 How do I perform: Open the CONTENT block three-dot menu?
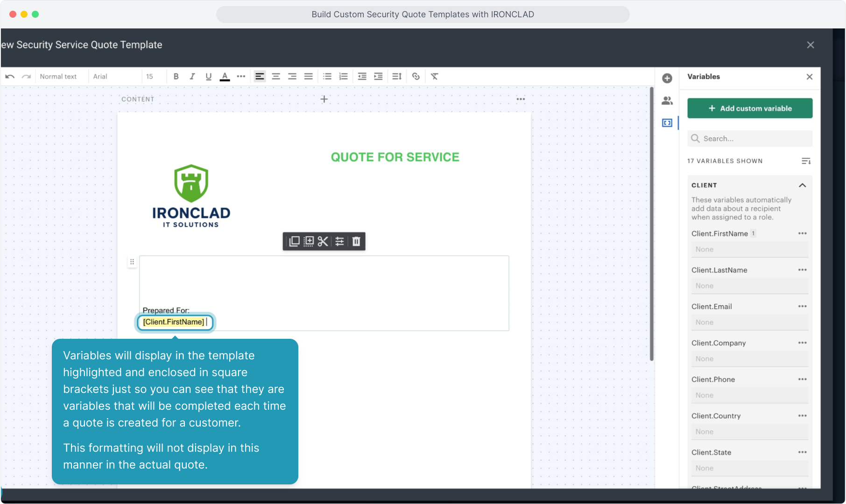click(x=521, y=99)
